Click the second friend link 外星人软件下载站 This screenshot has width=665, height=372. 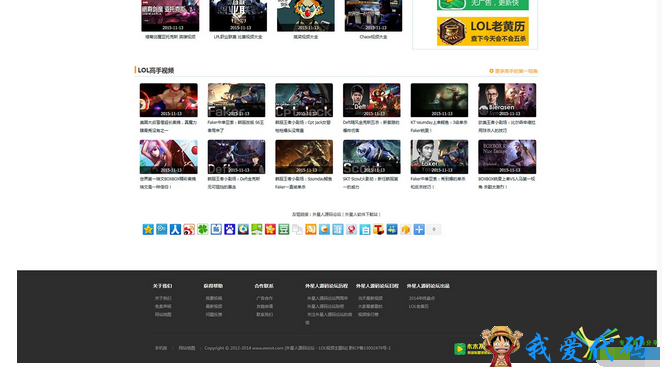pos(361,215)
